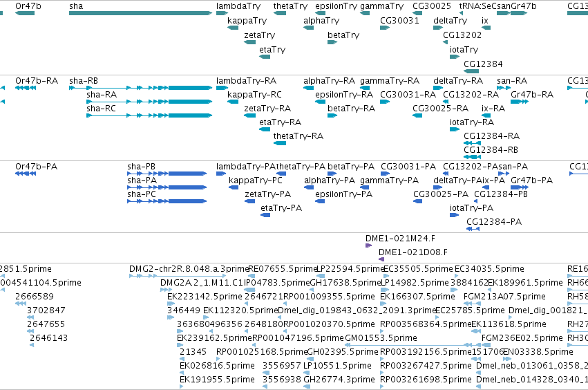The image size is (588, 390).
Task: Click the CG30031-RA transcript
Action: [x=385, y=102]
